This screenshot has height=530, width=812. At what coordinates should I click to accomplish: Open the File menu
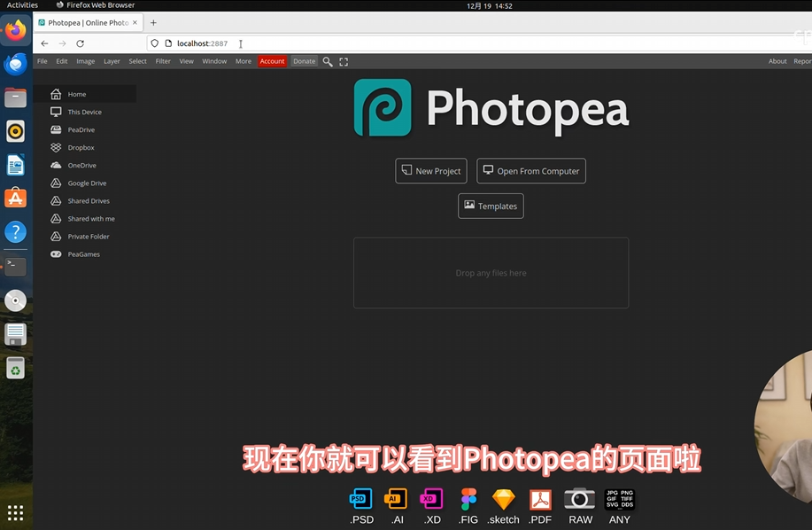[x=43, y=61]
